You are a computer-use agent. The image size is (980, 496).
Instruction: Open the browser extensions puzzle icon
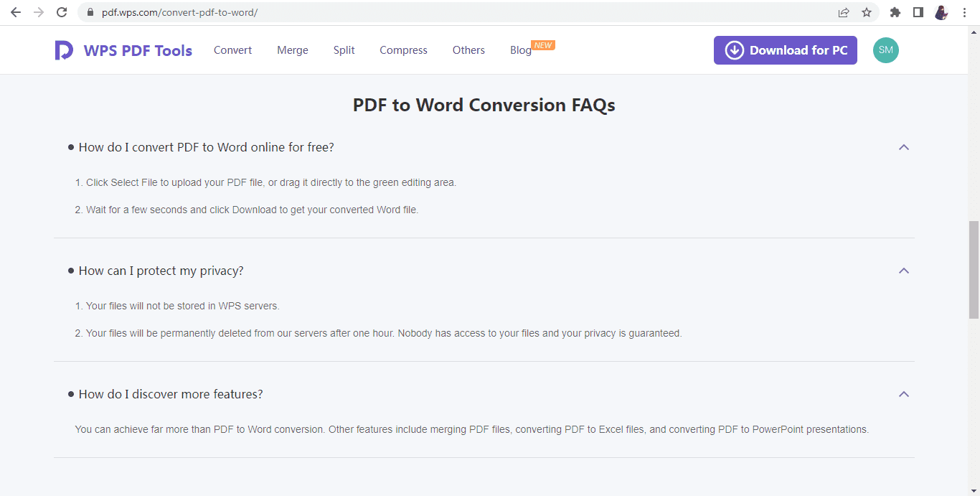pyautogui.click(x=895, y=12)
